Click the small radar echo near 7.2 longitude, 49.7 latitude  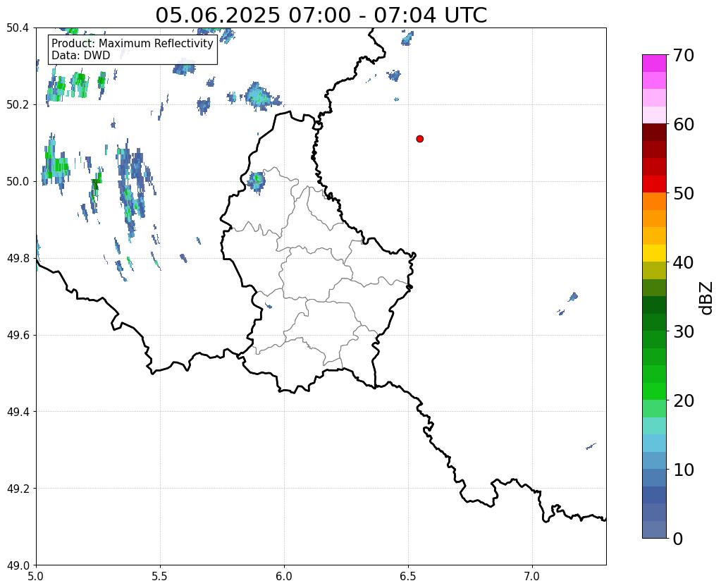[573, 297]
